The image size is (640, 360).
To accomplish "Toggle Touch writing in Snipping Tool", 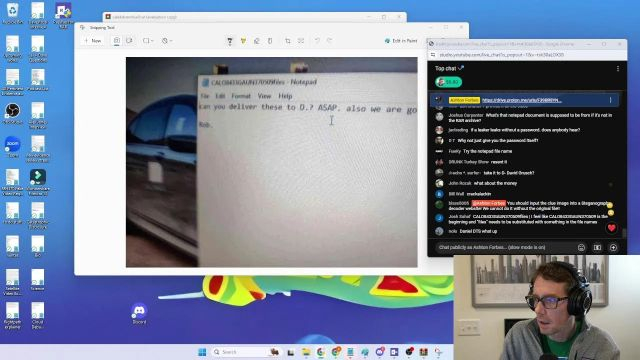I will [x=270, y=41].
